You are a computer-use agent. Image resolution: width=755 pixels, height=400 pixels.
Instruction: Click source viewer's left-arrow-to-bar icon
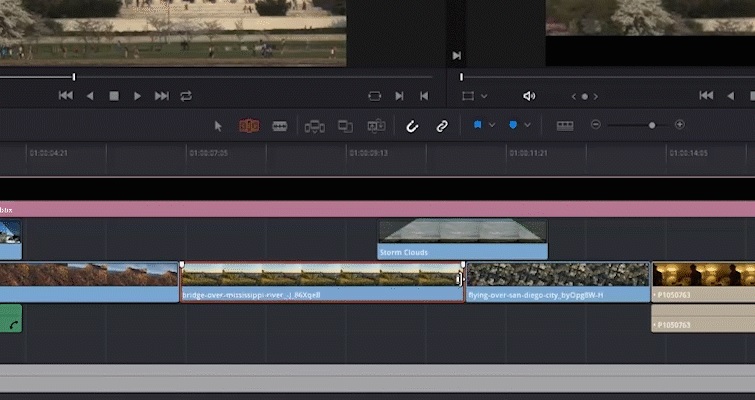(424, 96)
